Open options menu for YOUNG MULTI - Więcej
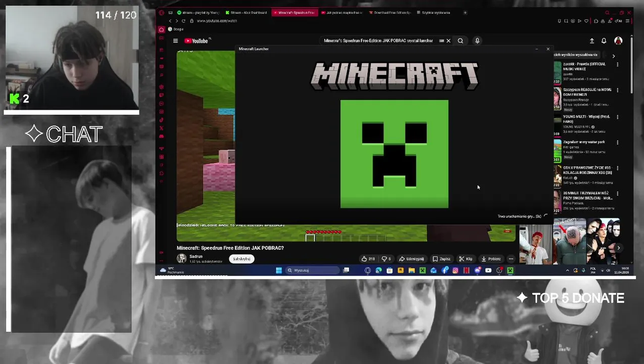Screen dimensions: 644x364 click(x=617, y=117)
